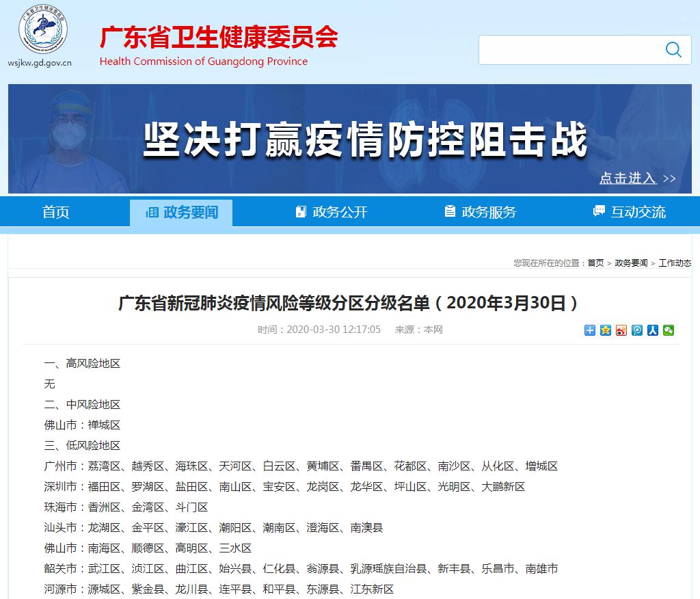Open the blue plus more-share icon

click(590, 330)
